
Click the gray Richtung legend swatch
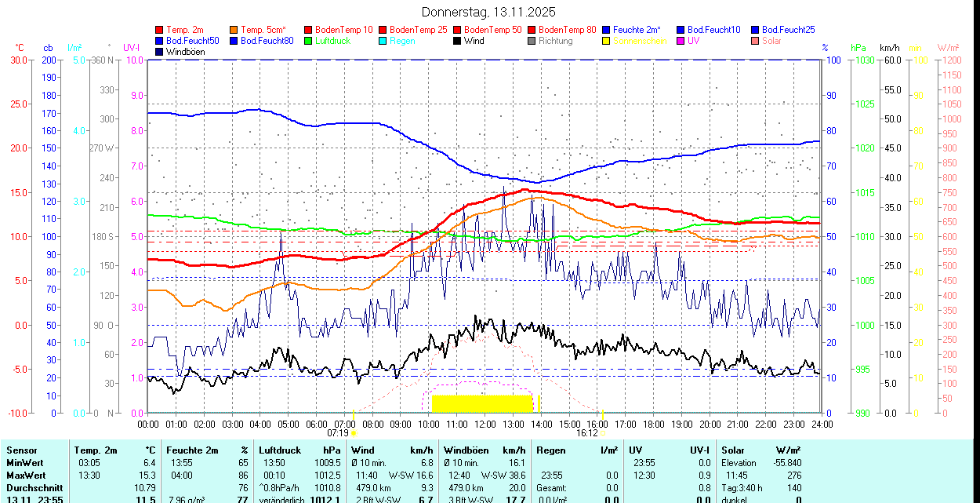[x=532, y=41]
